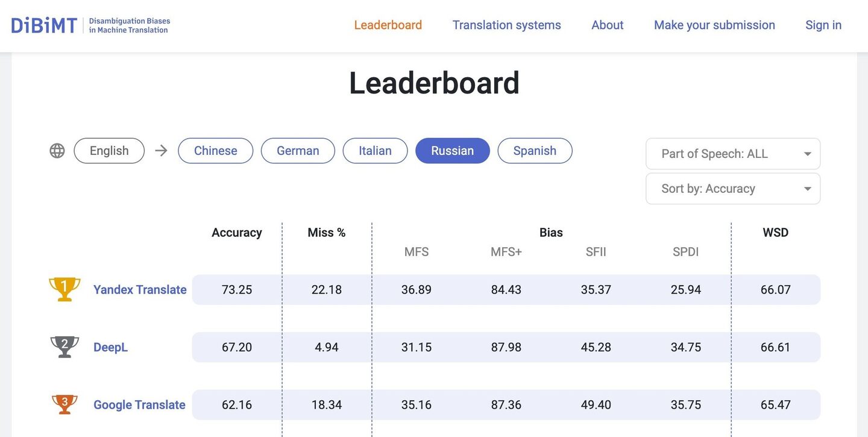Click Yandex SPDI value 25.94
Viewport: 868px width, 437px height.
coord(686,290)
